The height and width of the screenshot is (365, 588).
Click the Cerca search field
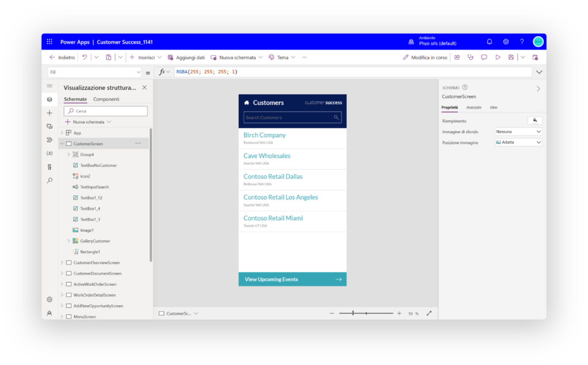[106, 111]
